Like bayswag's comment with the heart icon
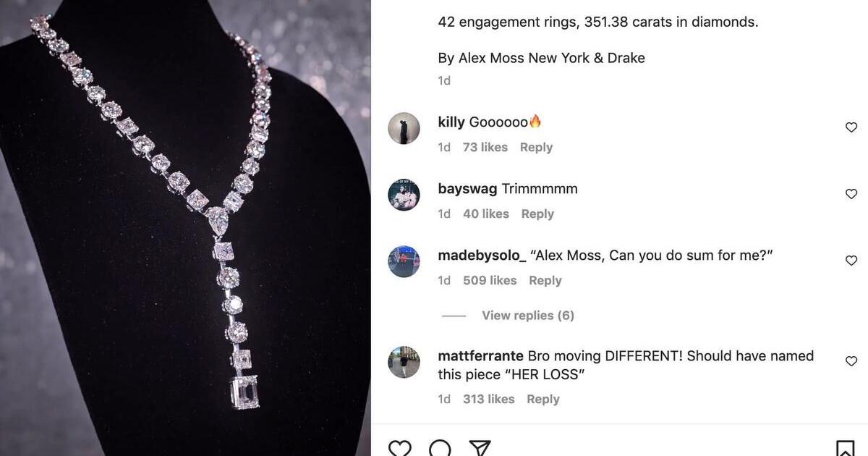 tap(851, 193)
